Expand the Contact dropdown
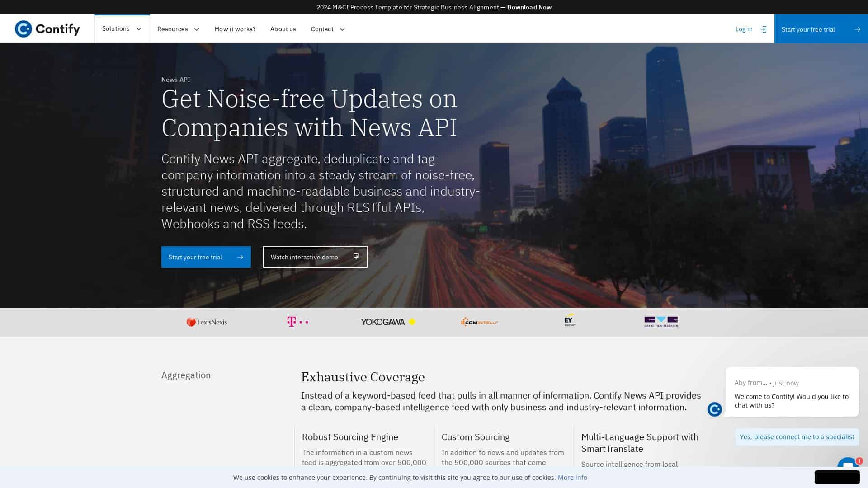Viewport: 868px width, 488px height. [327, 28]
